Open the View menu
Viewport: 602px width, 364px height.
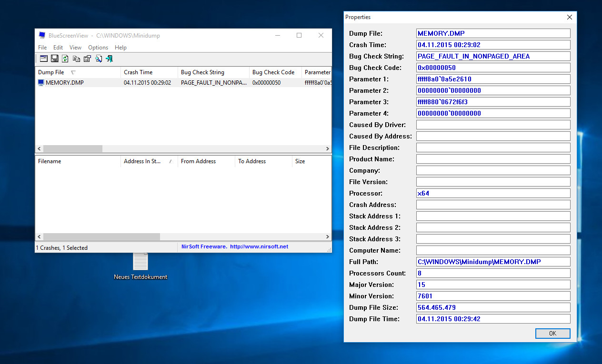75,48
